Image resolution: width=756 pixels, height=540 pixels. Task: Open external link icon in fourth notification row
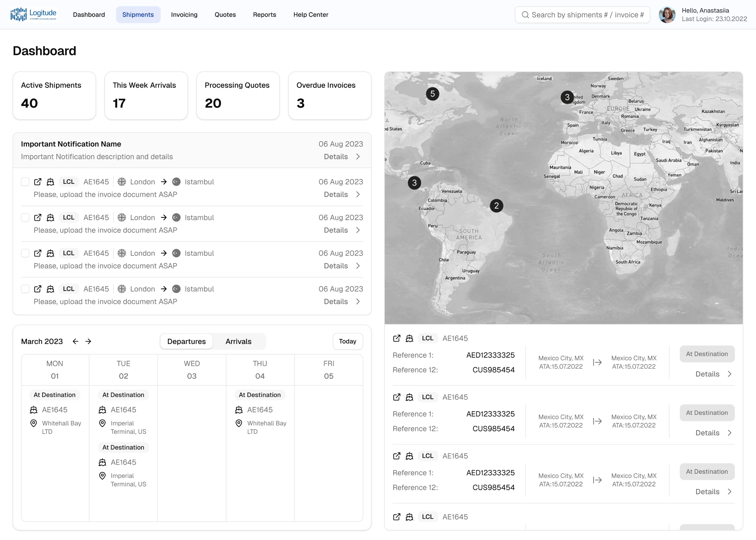[38, 289]
